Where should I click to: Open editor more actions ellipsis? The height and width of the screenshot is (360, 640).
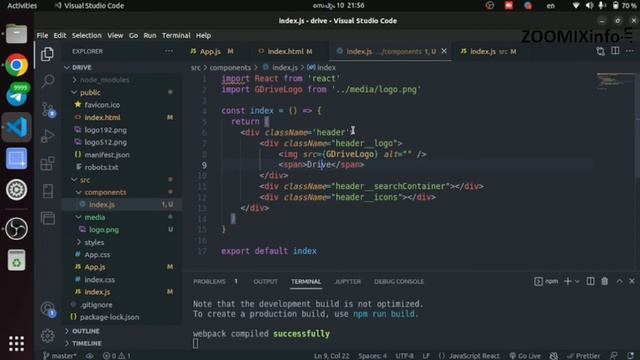coord(630,51)
